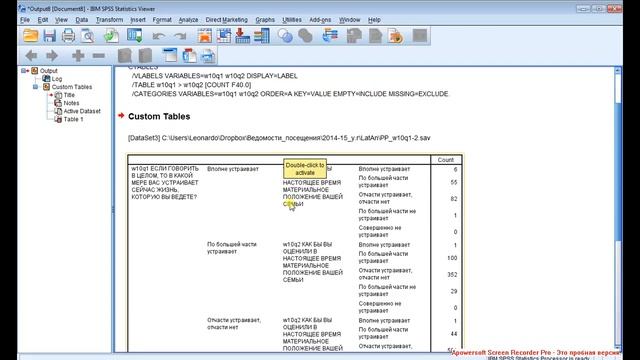Open the Format menu
This screenshot has width=640, height=360.
coord(162,20)
